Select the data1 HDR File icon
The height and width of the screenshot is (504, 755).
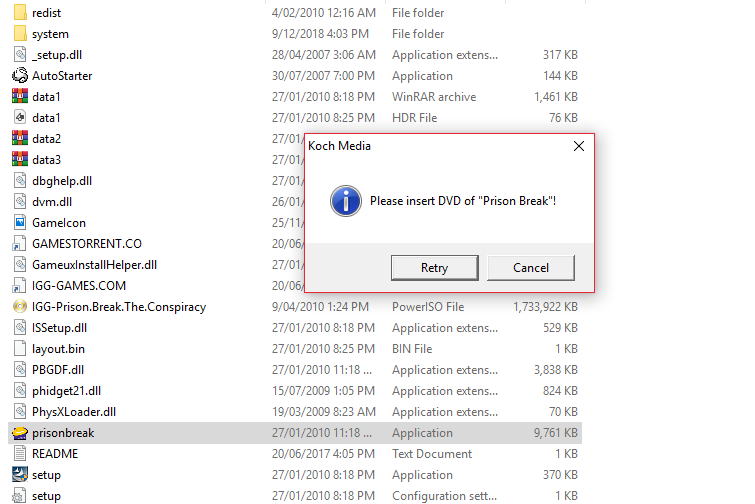click(20, 118)
